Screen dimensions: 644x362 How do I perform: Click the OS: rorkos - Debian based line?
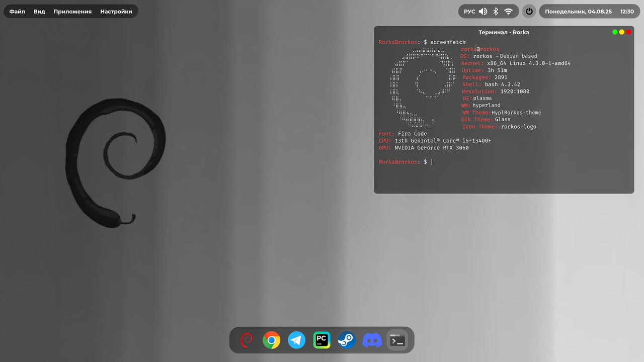click(x=499, y=56)
